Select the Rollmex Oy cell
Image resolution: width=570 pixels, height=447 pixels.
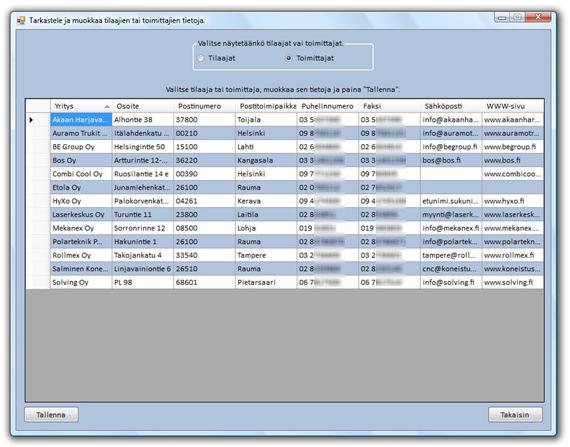(81, 255)
